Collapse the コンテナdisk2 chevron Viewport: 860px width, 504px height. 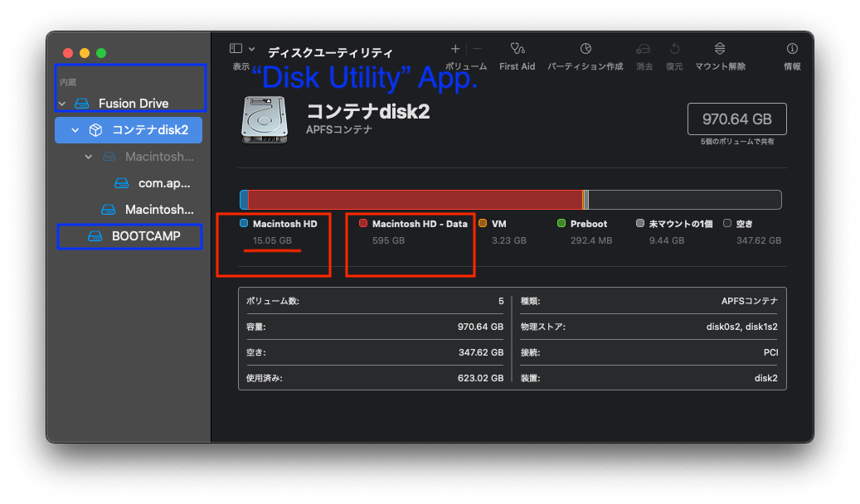click(75, 130)
